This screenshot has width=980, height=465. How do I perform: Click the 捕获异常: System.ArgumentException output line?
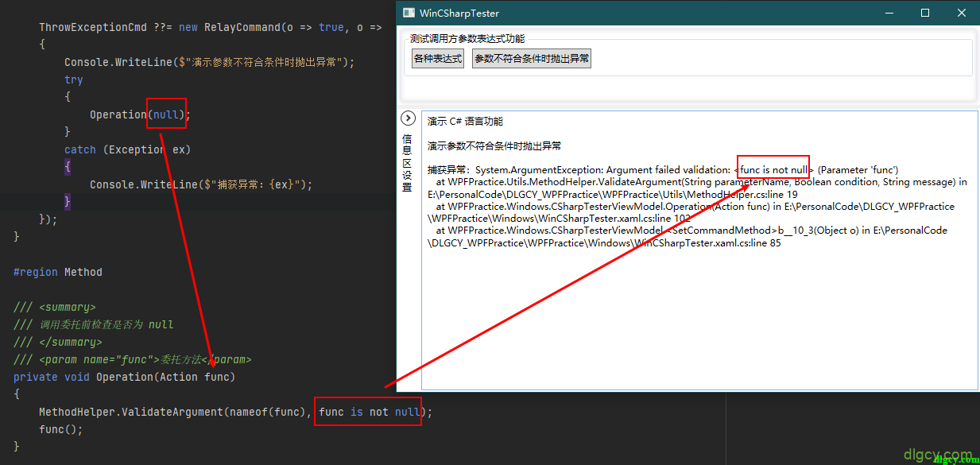663,170
